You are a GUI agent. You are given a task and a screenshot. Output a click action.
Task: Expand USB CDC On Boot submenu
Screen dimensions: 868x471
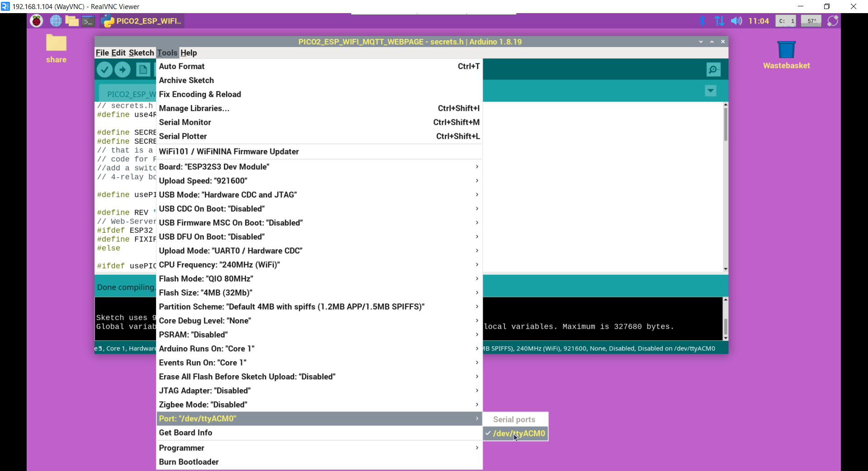coord(319,209)
